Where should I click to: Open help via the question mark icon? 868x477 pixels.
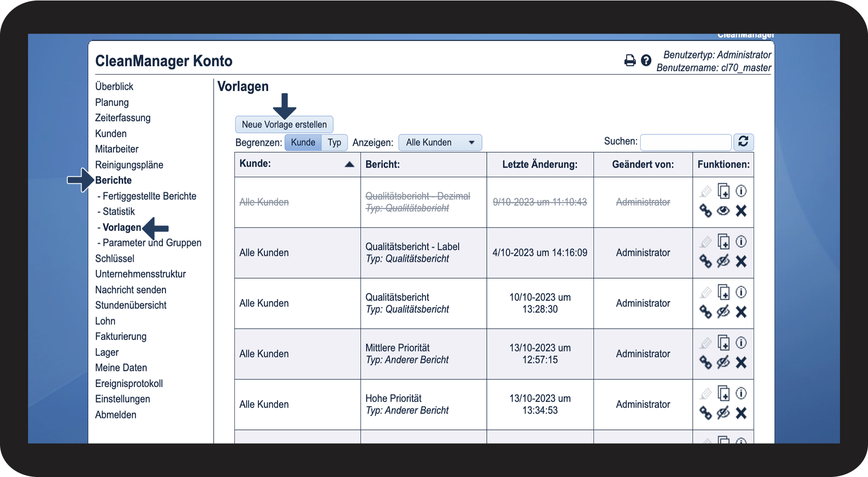point(646,60)
